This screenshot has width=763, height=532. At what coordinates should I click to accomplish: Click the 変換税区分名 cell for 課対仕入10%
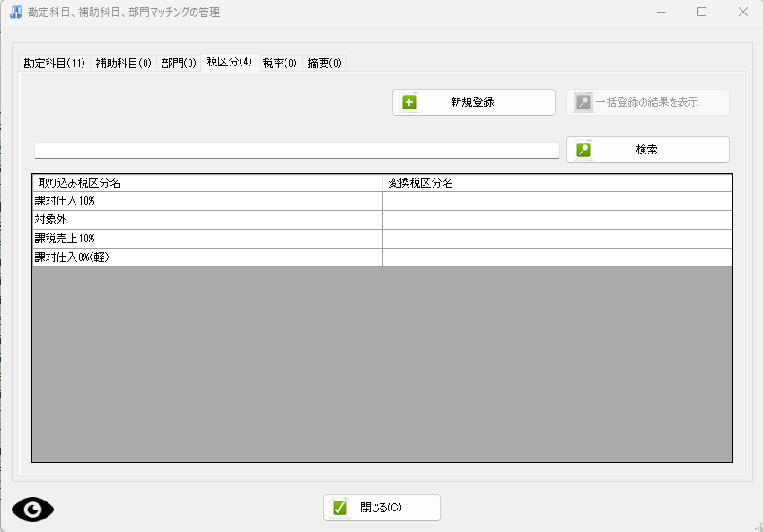[557, 201]
